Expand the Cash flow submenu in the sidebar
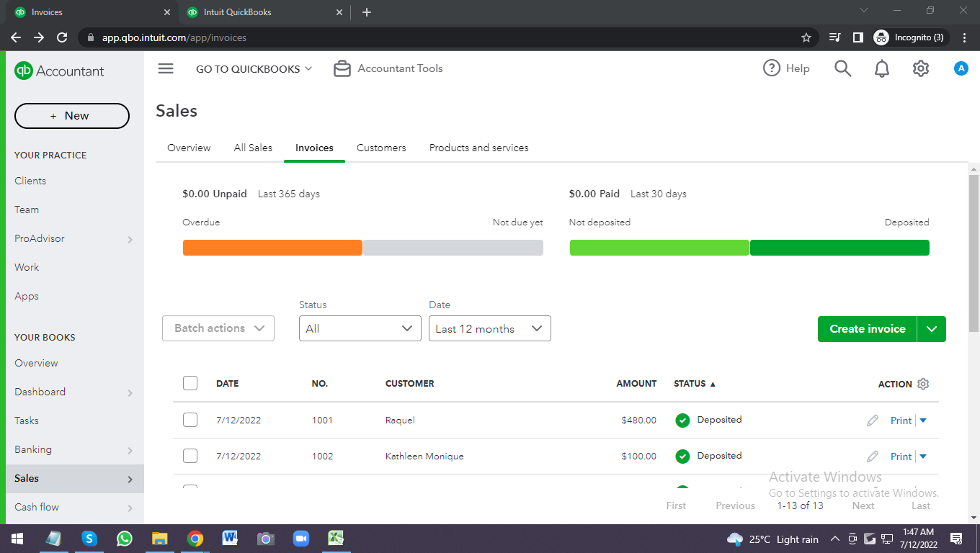Image resolution: width=980 pixels, height=553 pixels. (130, 508)
